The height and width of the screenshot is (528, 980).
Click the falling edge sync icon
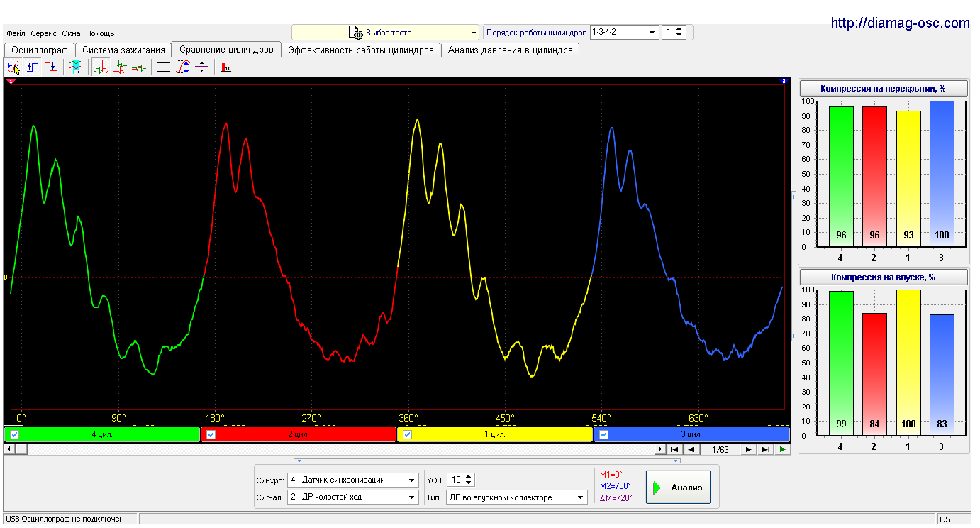pyautogui.click(x=51, y=67)
